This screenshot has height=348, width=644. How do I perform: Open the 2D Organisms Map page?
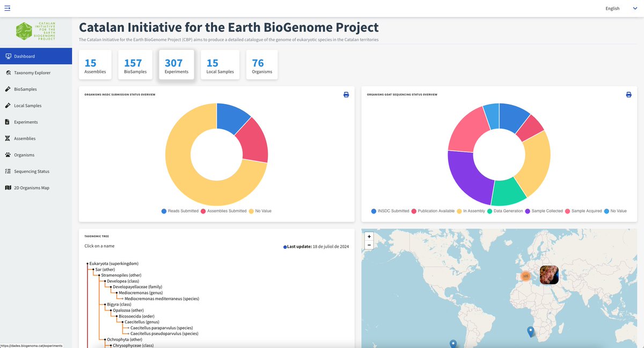coord(36,188)
